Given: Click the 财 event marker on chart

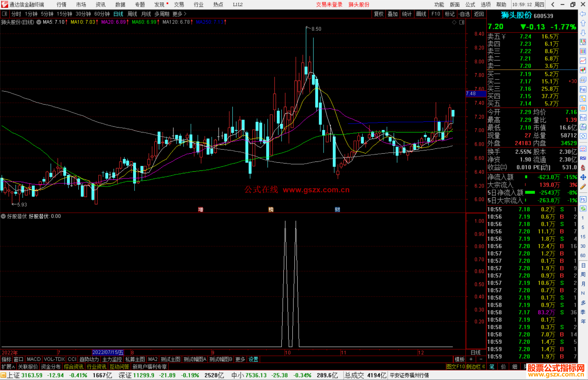Looking at the screenshot, I should (x=337, y=209).
